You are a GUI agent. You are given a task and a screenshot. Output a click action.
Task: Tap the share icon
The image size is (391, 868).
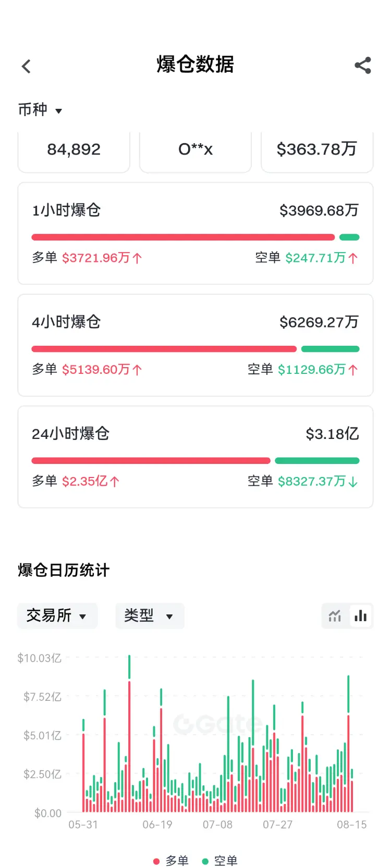point(363,66)
